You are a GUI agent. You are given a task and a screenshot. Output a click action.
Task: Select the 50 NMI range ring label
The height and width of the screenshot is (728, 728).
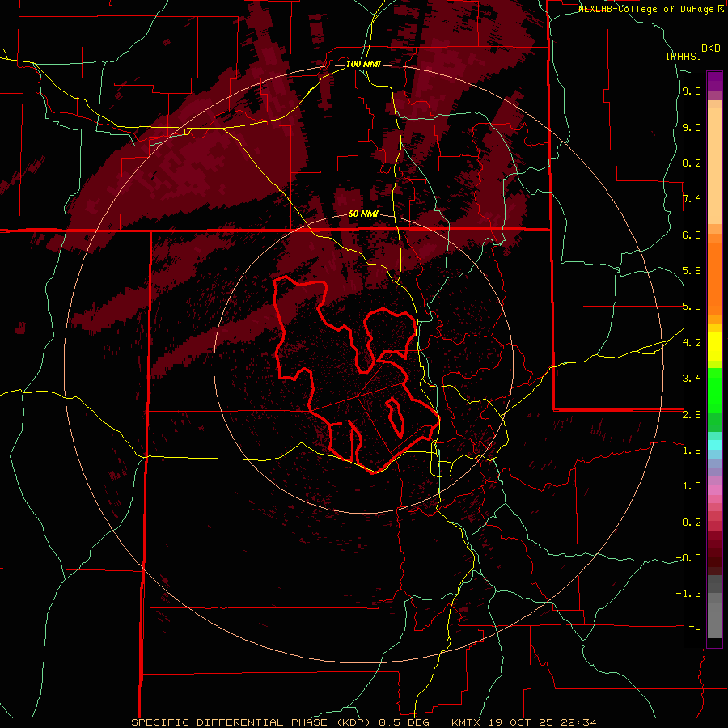[363, 214]
